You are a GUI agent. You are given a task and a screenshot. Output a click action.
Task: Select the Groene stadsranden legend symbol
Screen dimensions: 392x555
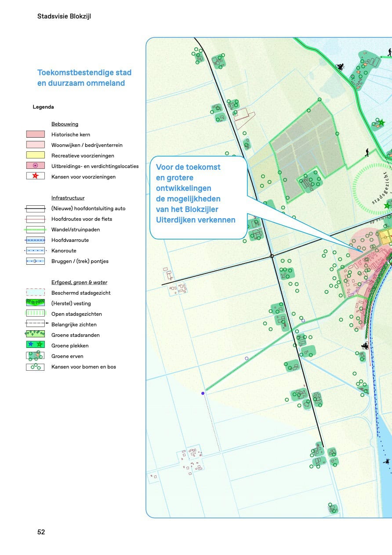coord(36,335)
